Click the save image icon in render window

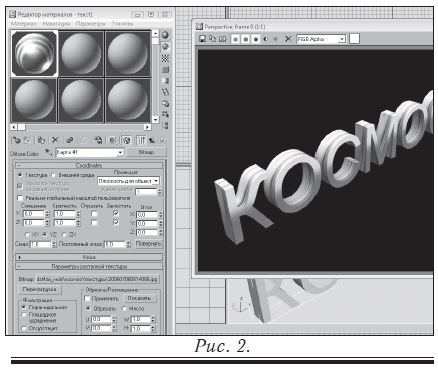(202, 39)
